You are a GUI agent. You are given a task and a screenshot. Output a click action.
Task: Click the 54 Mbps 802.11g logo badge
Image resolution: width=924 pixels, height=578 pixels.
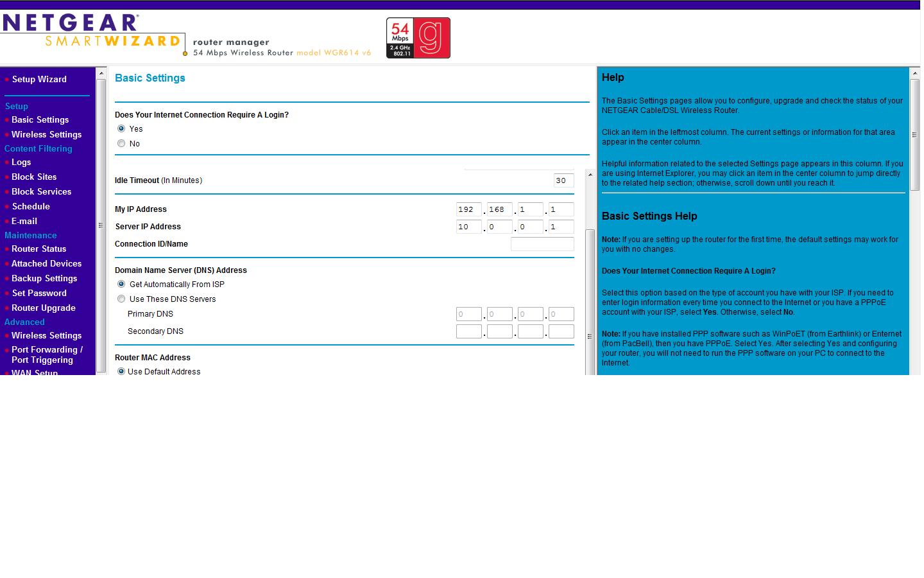418,38
